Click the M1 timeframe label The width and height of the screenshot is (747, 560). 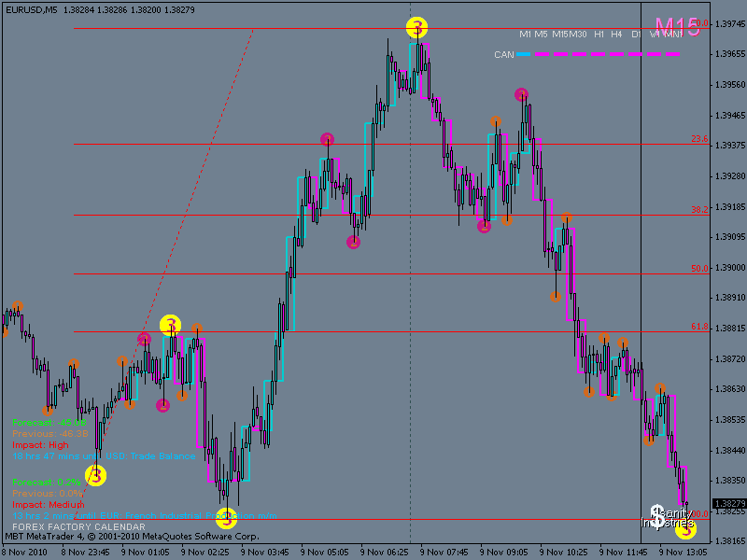click(526, 35)
